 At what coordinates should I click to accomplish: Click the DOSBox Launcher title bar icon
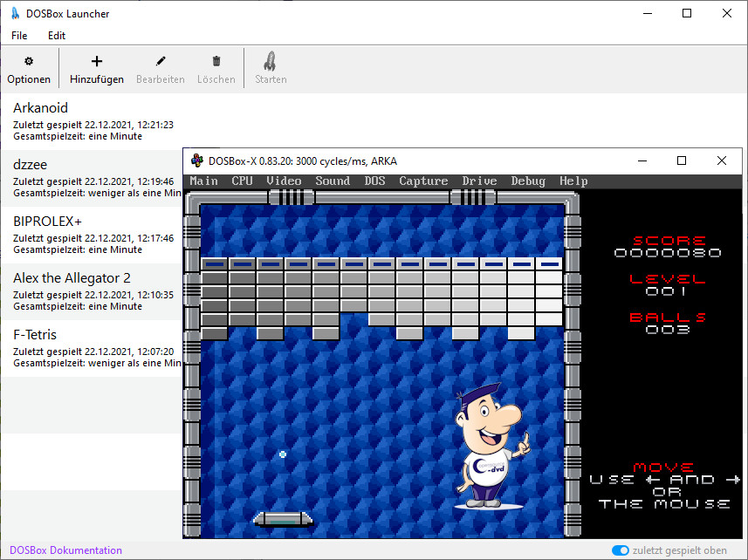point(15,14)
